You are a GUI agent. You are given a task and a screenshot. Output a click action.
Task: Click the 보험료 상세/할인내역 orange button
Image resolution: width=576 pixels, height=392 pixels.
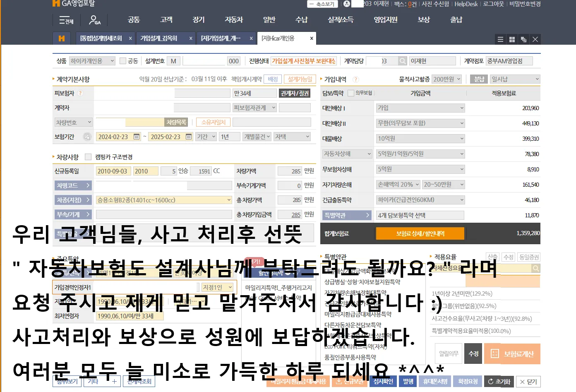(420, 233)
